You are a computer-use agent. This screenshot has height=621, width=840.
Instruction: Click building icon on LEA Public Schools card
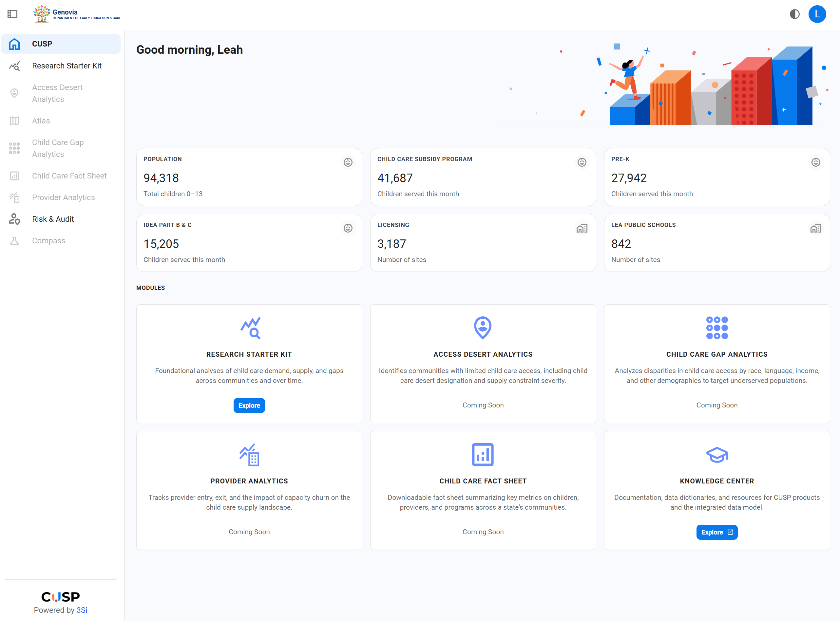(815, 228)
